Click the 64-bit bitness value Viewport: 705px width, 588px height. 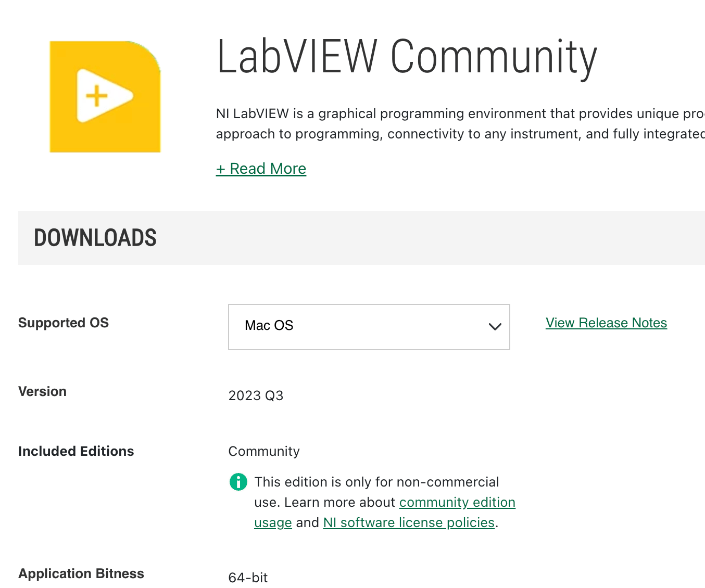pyautogui.click(x=248, y=578)
